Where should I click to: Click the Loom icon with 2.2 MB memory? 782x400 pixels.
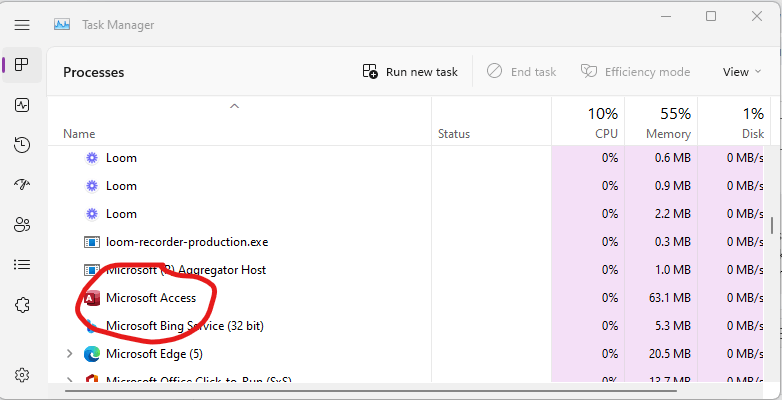tap(92, 214)
